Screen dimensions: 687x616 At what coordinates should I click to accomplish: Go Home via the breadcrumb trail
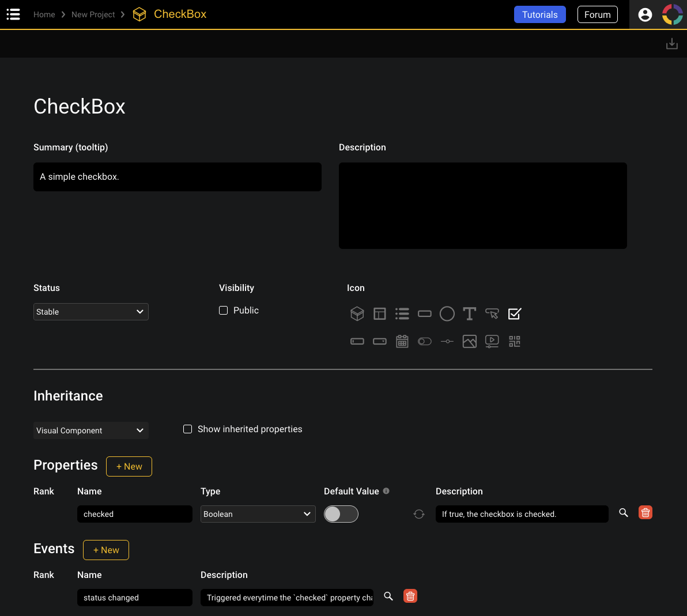click(44, 14)
